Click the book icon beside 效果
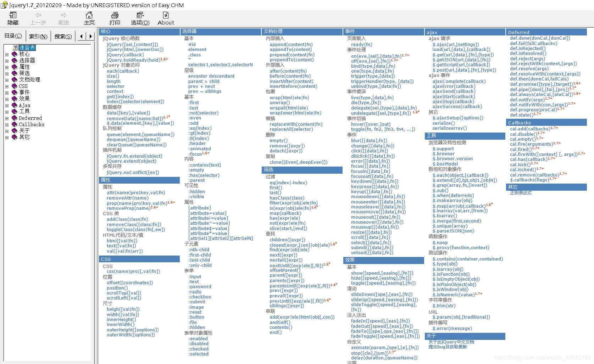The image size is (594, 364). point(15,99)
